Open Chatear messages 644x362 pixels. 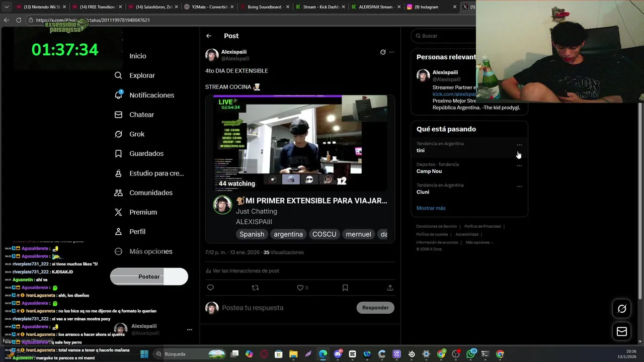pos(141,115)
